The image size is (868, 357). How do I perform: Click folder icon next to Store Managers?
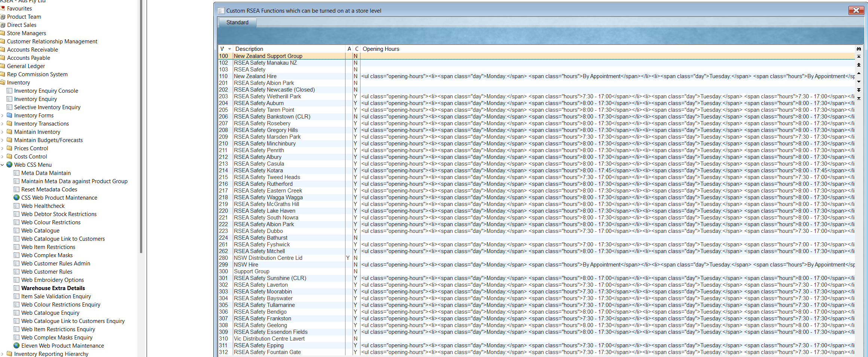click(2, 33)
